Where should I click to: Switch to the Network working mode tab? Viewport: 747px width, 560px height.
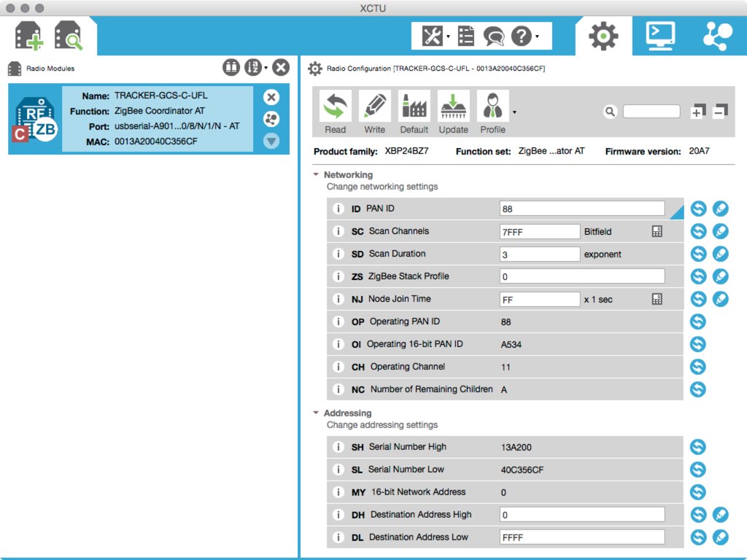[x=717, y=36]
